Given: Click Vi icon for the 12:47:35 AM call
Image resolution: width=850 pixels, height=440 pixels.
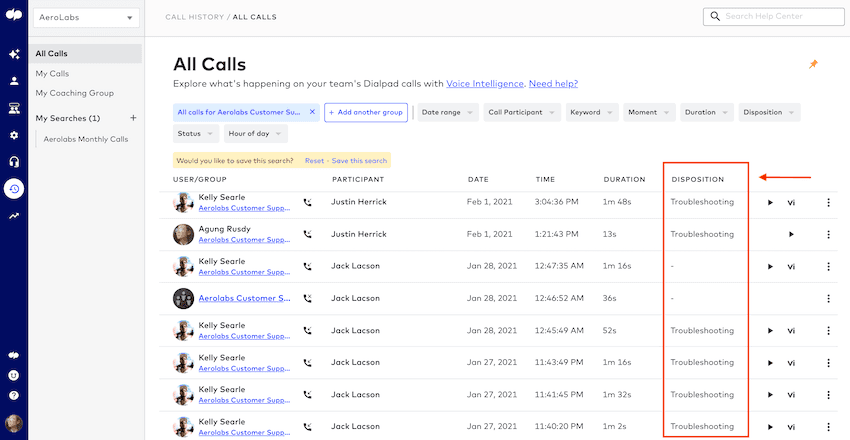Looking at the screenshot, I should 790,267.
